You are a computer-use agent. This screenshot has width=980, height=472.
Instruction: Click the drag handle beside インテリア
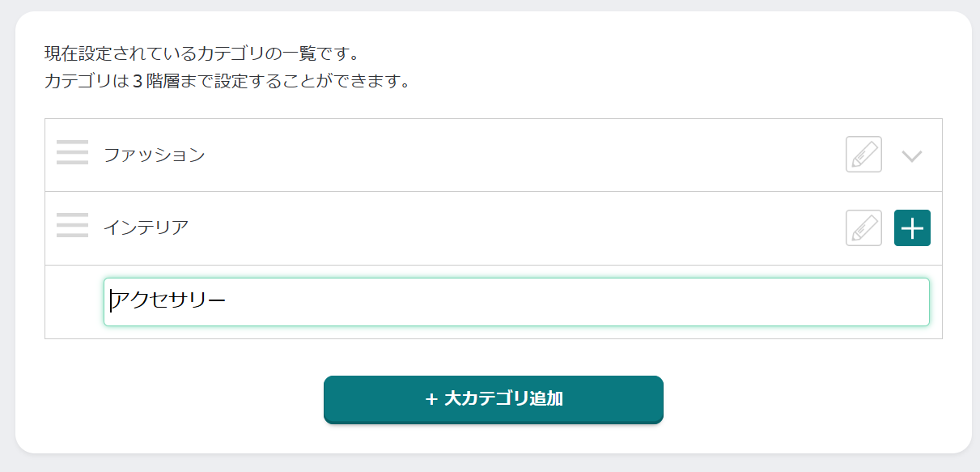pos(72,225)
